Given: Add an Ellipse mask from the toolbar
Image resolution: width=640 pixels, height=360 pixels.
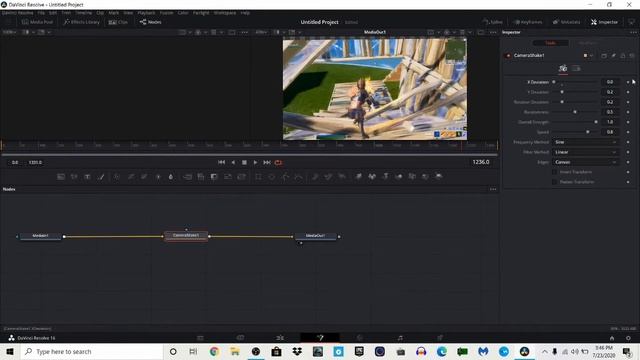Looking at the screenshot, I should click(271, 177).
